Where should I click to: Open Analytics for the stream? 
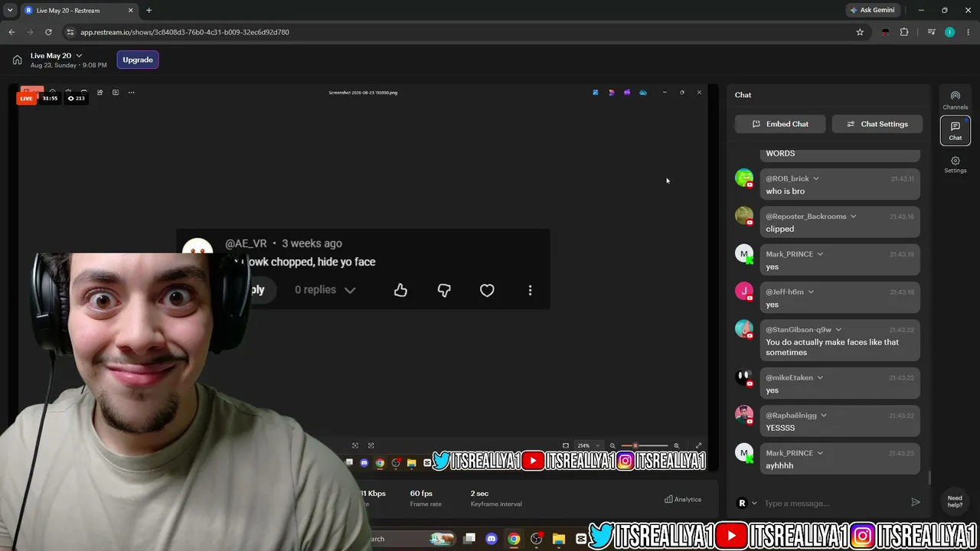683,500
